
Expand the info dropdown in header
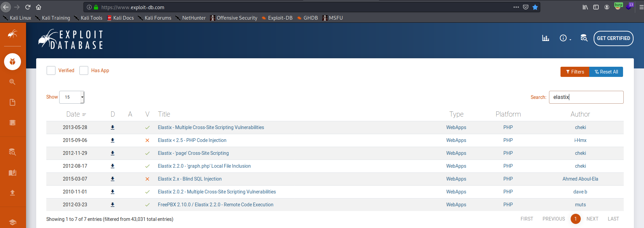click(x=565, y=38)
